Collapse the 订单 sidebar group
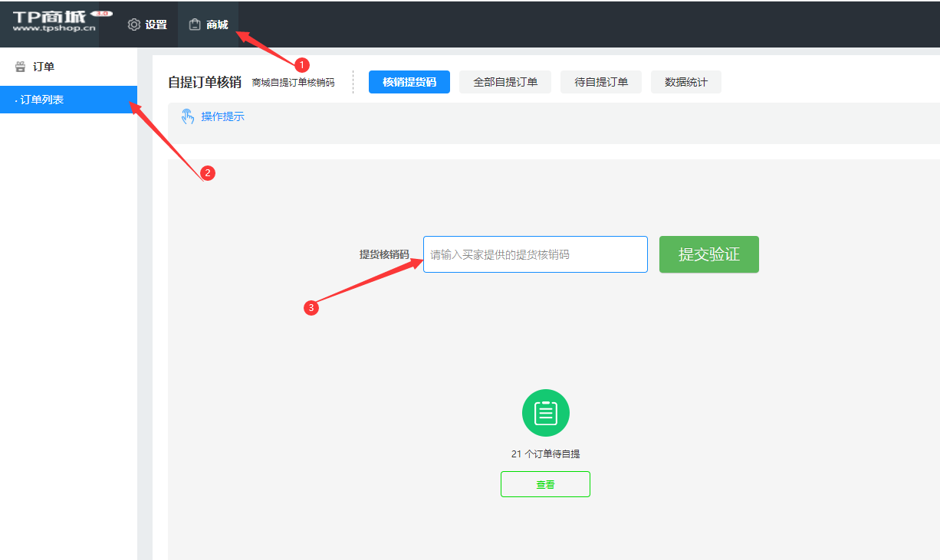 (x=44, y=67)
